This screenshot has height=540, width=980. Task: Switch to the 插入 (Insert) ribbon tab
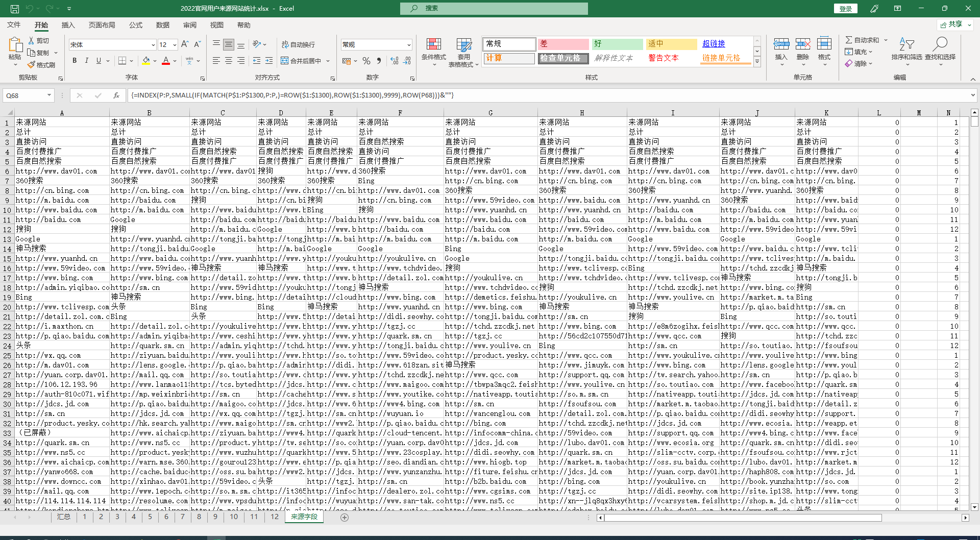pyautogui.click(x=68, y=25)
